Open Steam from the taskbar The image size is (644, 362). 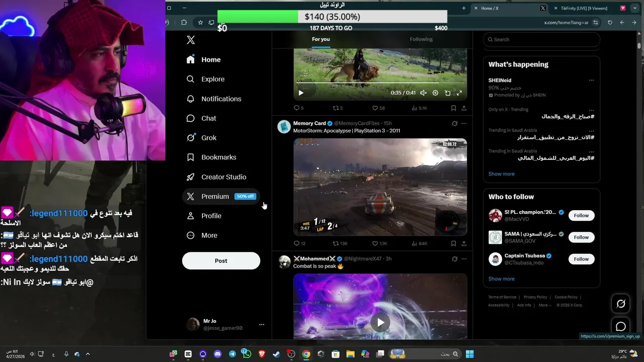point(276,354)
